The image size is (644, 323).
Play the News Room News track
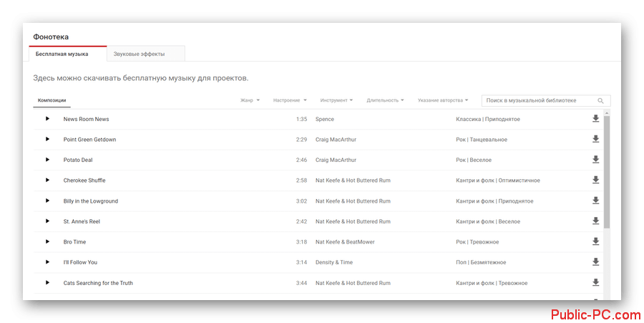pos(47,119)
